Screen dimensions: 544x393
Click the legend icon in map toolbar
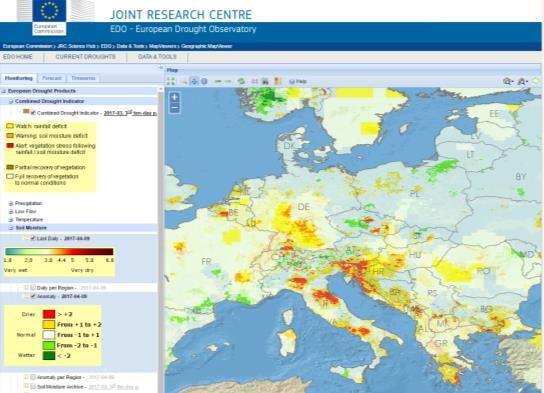(x=278, y=82)
